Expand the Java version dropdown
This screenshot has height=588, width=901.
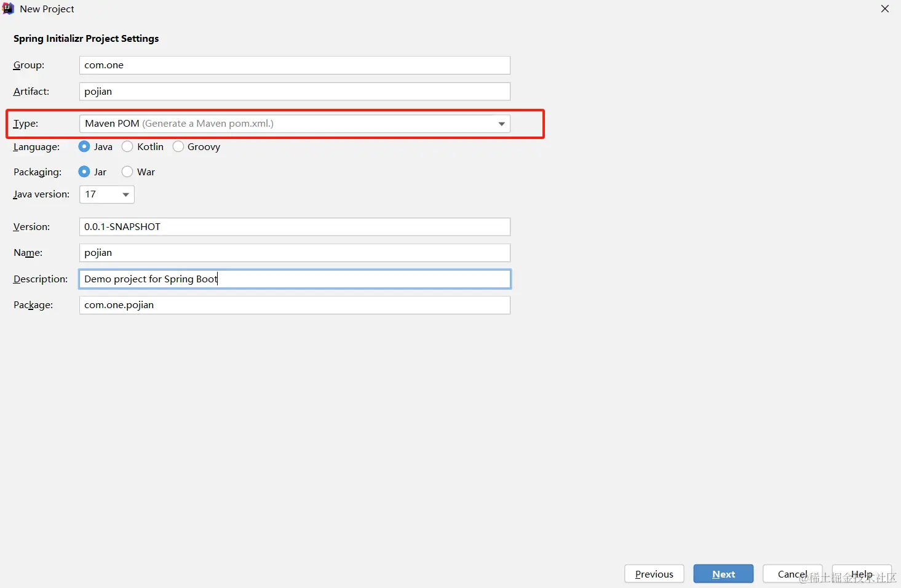pyautogui.click(x=107, y=194)
